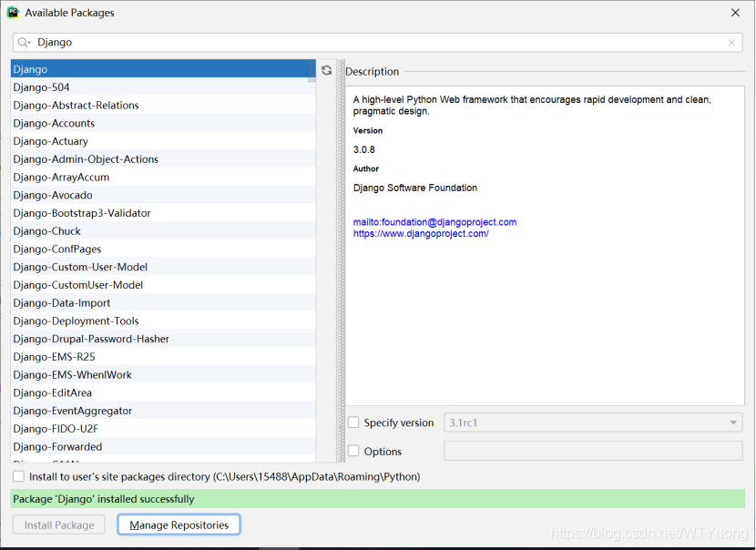Click the package list reload icon

326,70
